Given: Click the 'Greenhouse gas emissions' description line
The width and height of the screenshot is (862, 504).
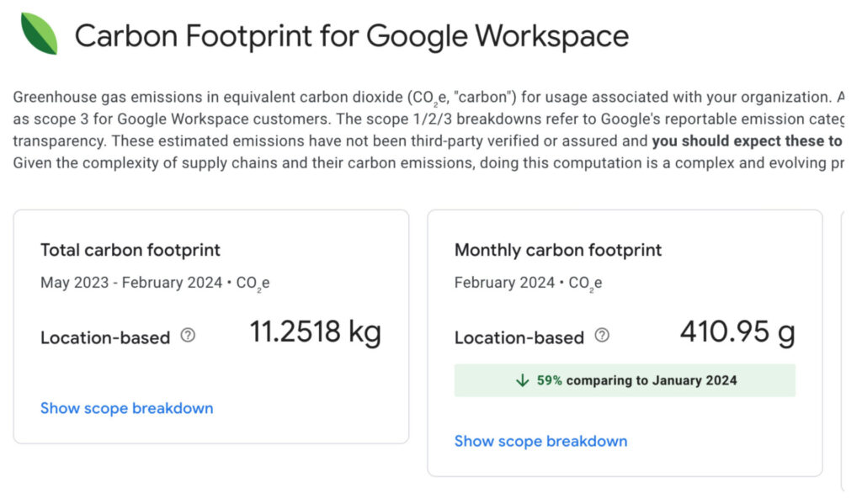Looking at the screenshot, I should click(428, 98).
